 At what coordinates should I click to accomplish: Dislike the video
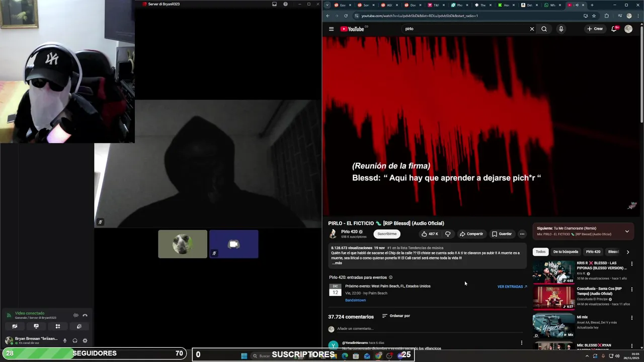pos(448,234)
